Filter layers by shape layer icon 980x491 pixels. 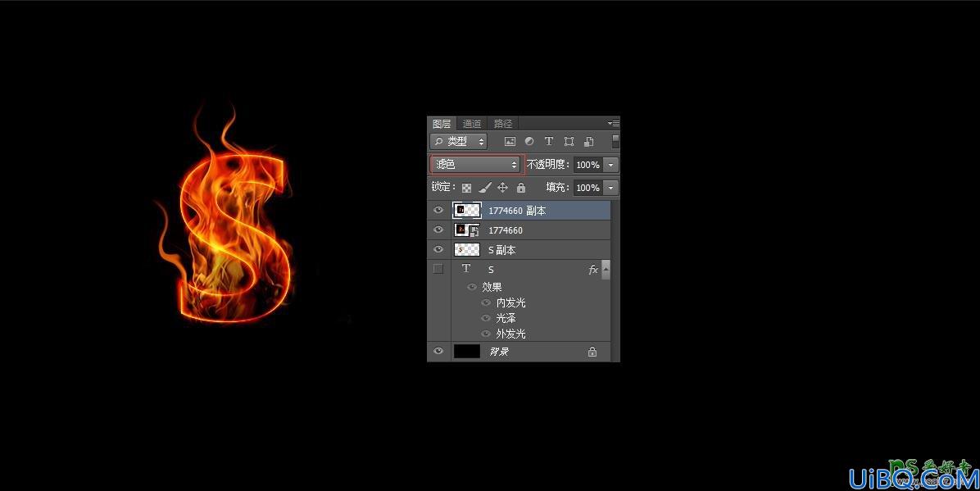[569, 141]
